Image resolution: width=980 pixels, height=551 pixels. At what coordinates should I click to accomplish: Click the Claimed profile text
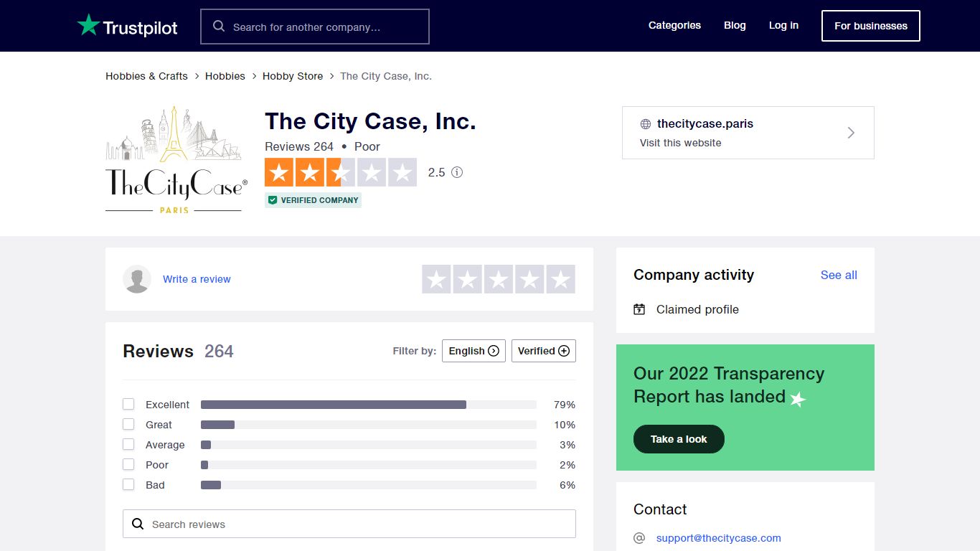point(697,309)
